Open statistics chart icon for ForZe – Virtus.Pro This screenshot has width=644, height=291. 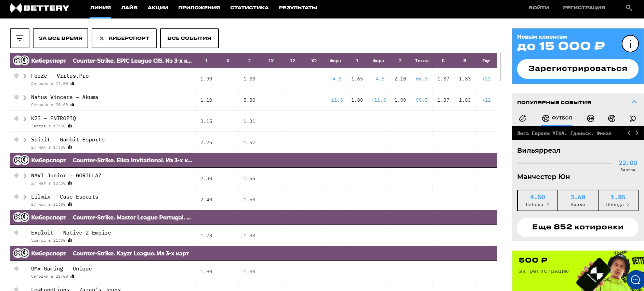click(x=72, y=84)
